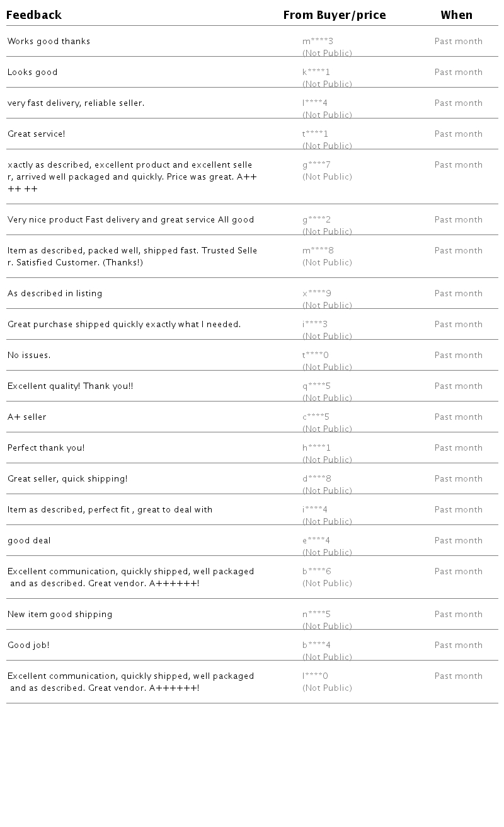
Task: Click "Very nice product Fast delivery" comment
Action: [x=130, y=220]
